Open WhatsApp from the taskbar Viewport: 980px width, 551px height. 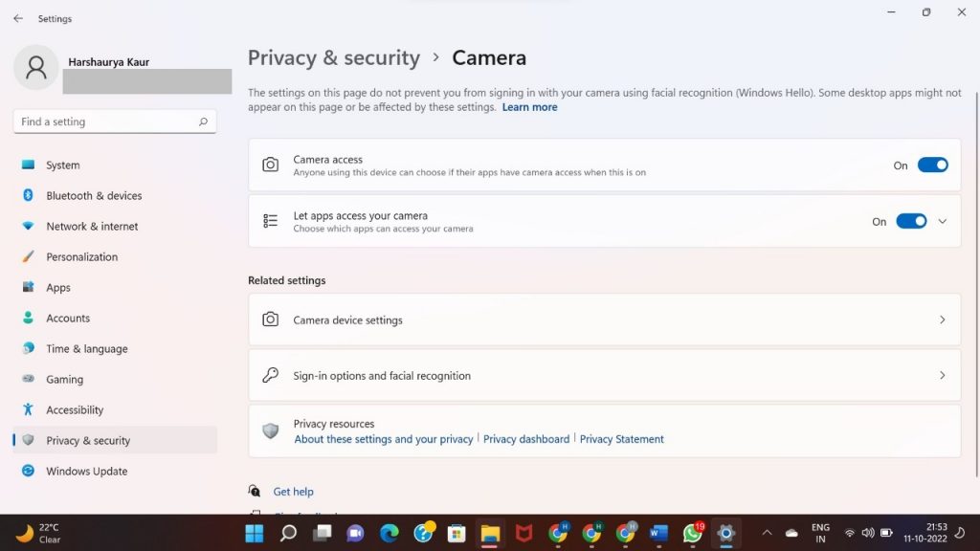point(692,533)
